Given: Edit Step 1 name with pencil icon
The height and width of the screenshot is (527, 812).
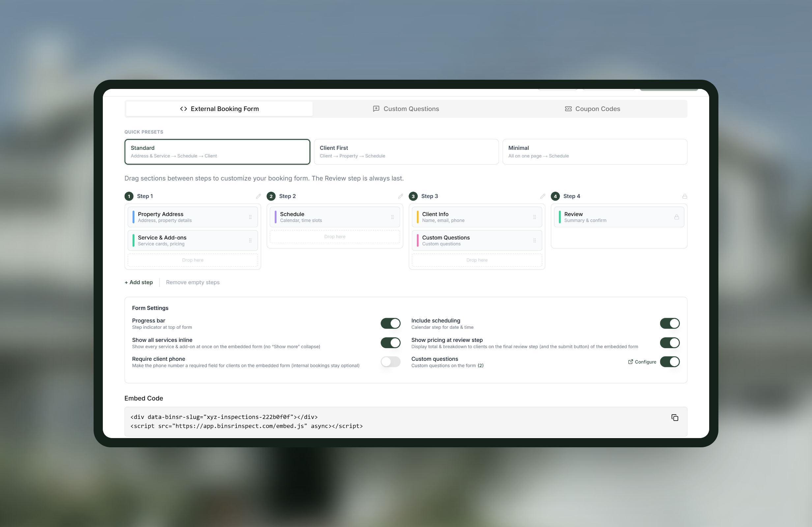Looking at the screenshot, I should (x=258, y=196).
